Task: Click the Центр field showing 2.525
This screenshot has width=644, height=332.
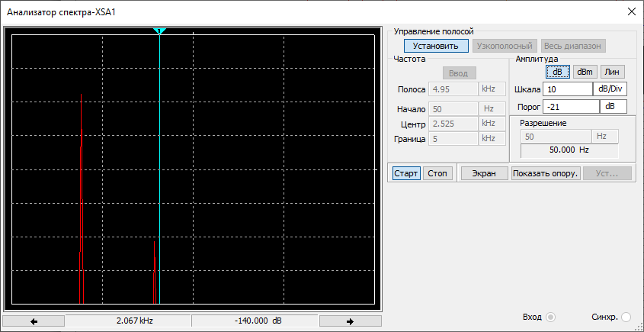Action: [x=453, y=124]
